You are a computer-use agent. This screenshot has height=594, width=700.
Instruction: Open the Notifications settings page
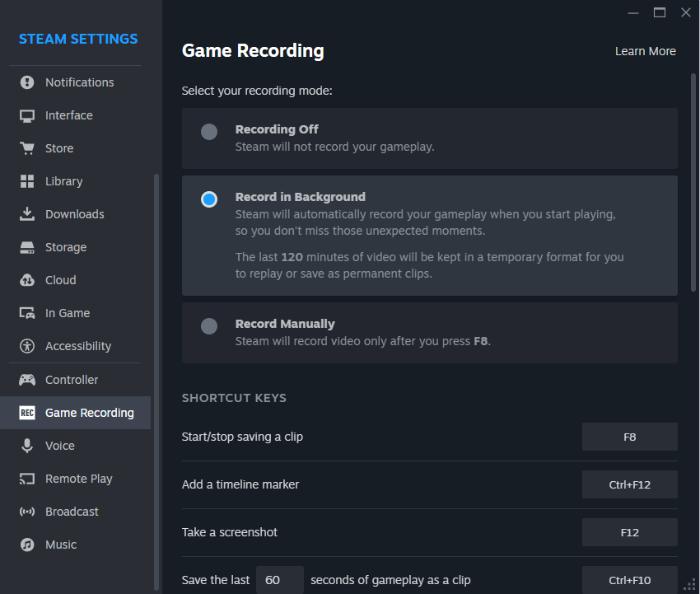(76, 82)
